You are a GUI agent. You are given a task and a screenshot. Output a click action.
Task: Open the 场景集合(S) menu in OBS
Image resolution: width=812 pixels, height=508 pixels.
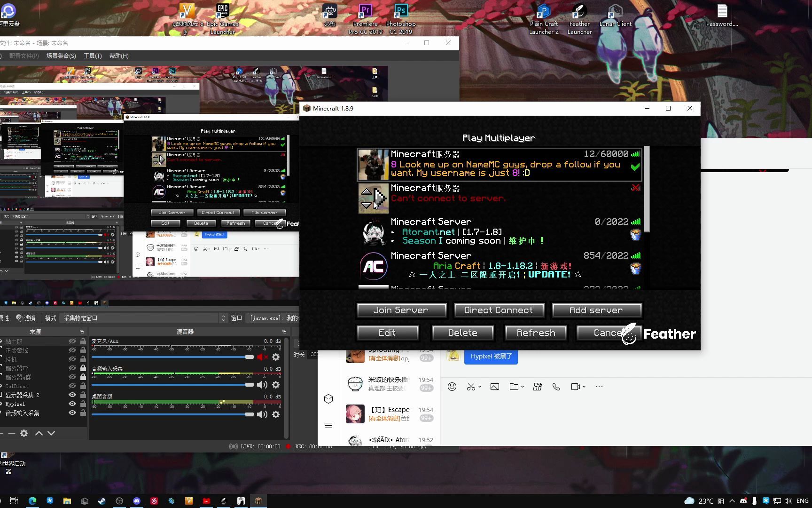click(61, 56)
